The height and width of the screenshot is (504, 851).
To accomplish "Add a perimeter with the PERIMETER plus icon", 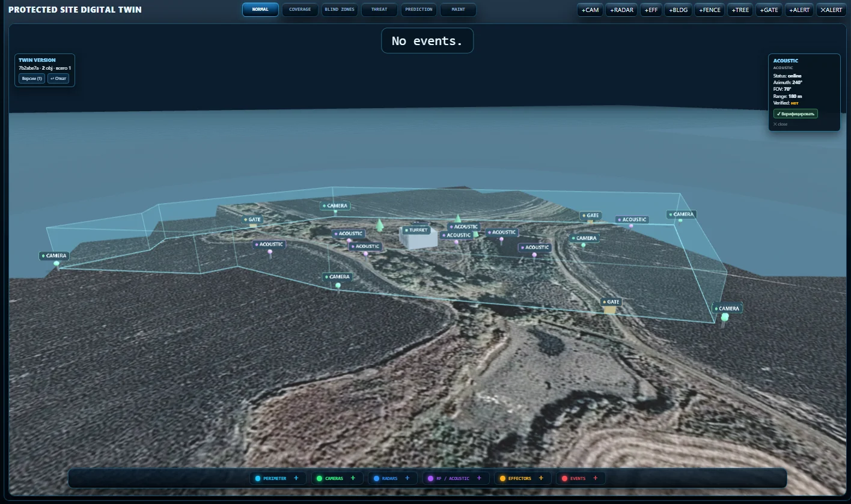I will [296, 478].
